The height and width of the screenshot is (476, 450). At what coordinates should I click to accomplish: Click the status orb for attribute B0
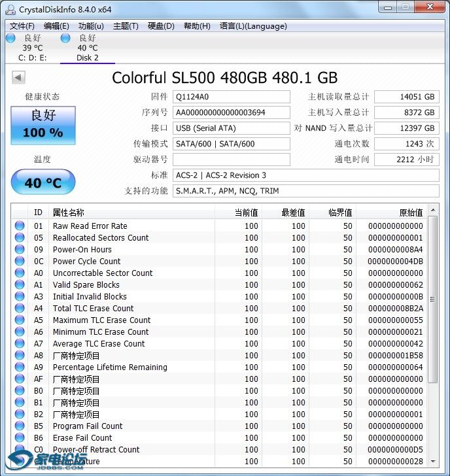tap(20, 390)
